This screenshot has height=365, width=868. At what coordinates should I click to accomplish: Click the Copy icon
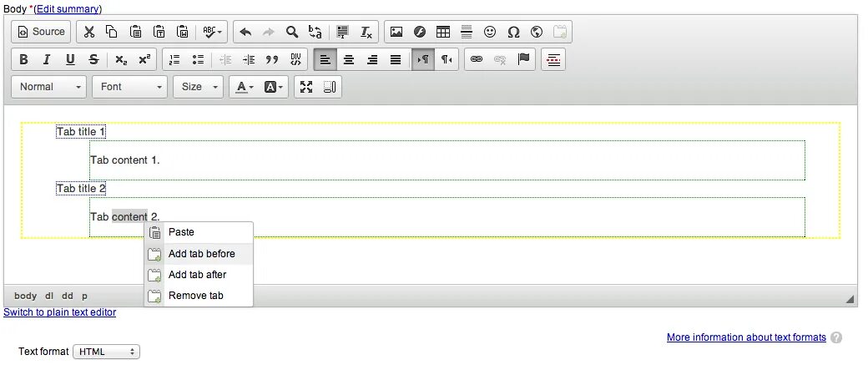click(112, 32)
